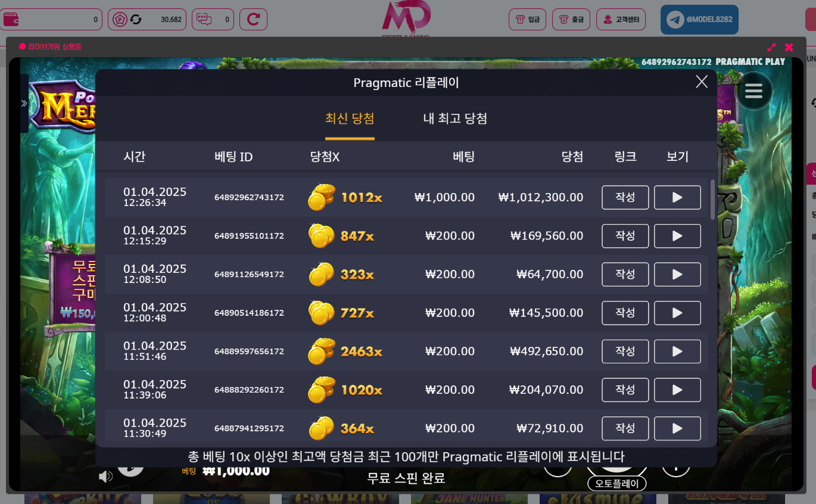Select the 최신 당첨 tab
The width and height of the screenshot is (816, 504).
[350, 119]
